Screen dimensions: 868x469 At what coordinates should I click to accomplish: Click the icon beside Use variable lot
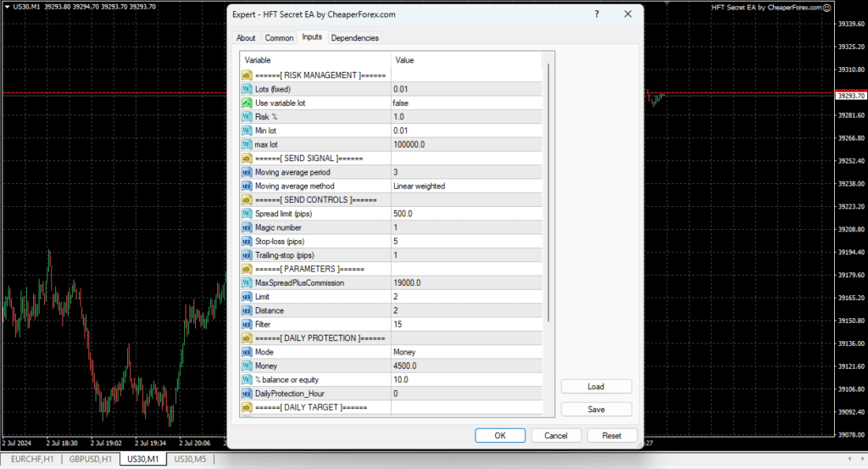[x=247, y=103]
